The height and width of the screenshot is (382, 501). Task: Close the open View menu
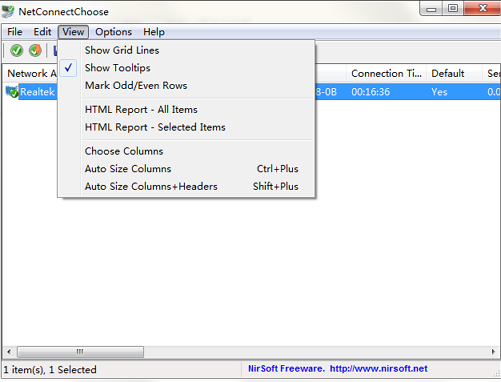click(73, 32)
